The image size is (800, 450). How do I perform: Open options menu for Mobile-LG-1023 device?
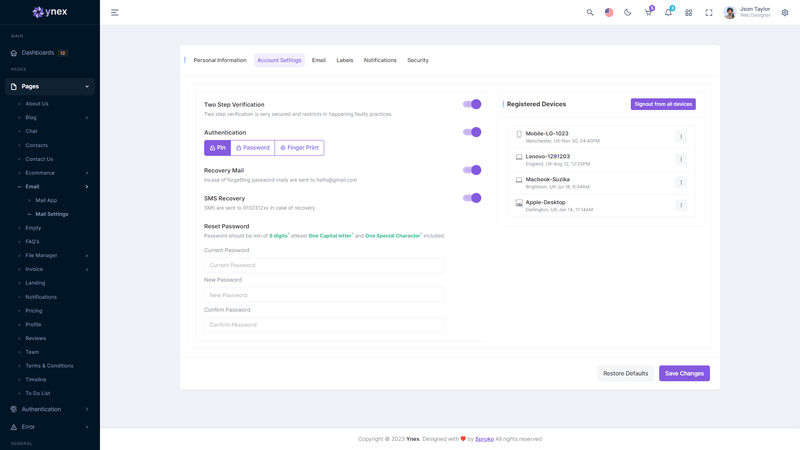click(681, 137)
